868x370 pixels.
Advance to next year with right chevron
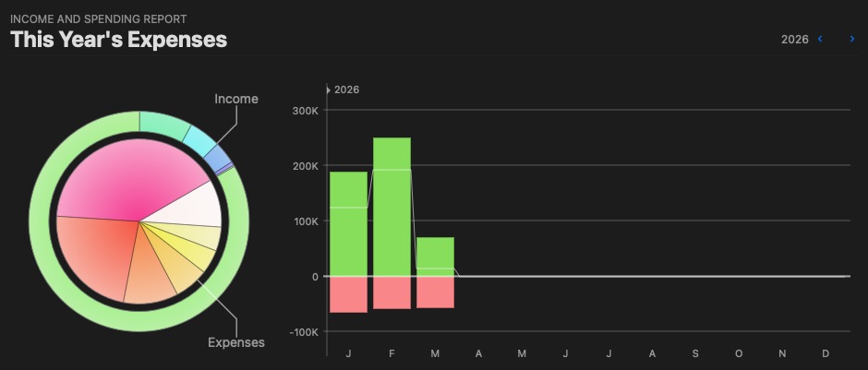pyautogui.click(x=852, y=39)
